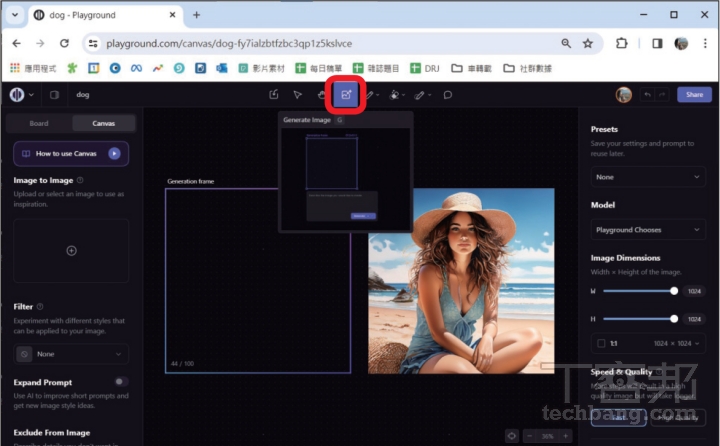
Task: Click the Image to Image info icon
Action: tap(80, 180)
